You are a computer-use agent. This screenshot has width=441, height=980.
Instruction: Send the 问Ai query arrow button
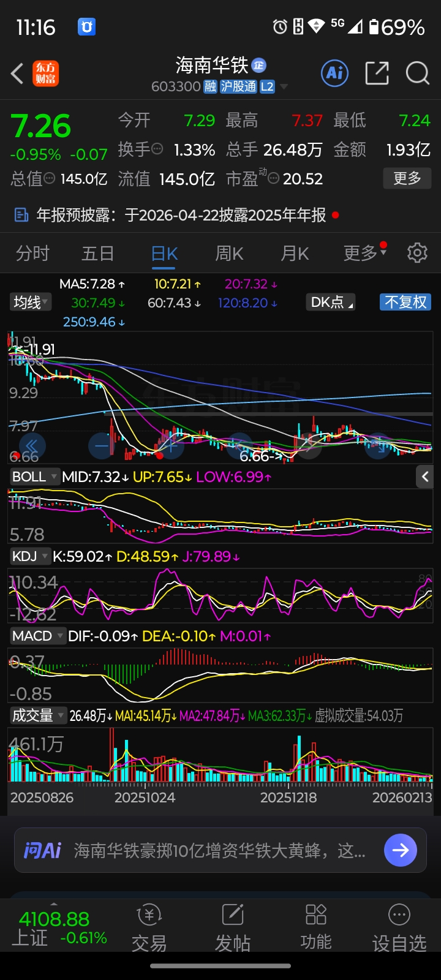pyautogui.click(x=401, y=850)
